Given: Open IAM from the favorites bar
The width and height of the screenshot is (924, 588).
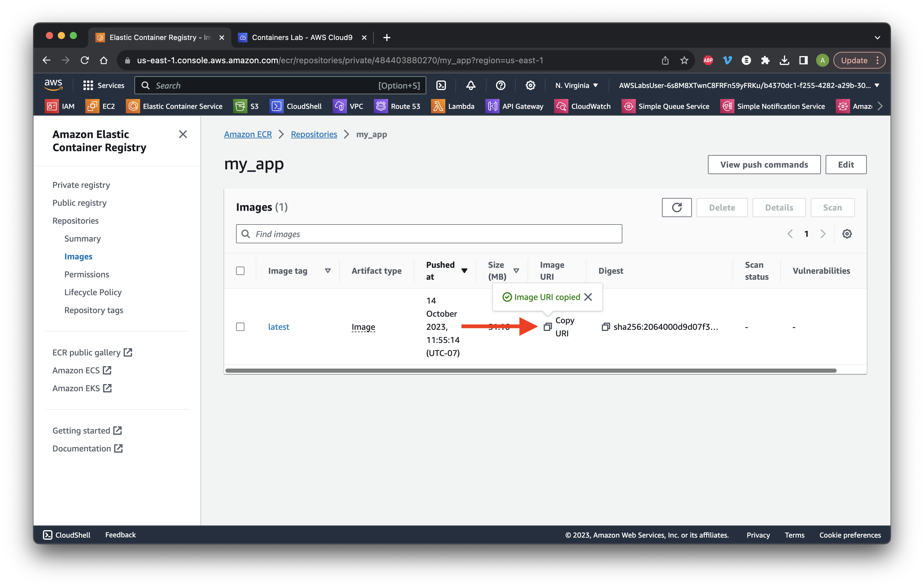Looking at the screenshot, I should tap(60, 106).
